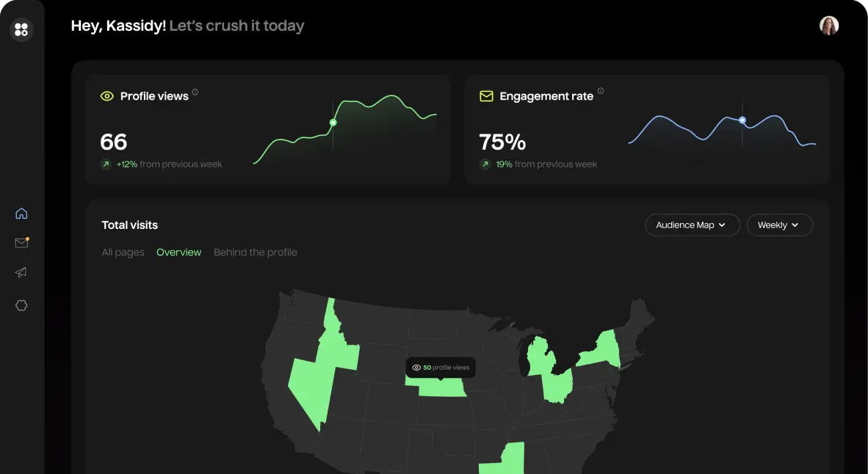The height and width of the screenshot is (474, 868).
Task: Click the envelope icon beside Engagement rate
Action: coord(486,95)
